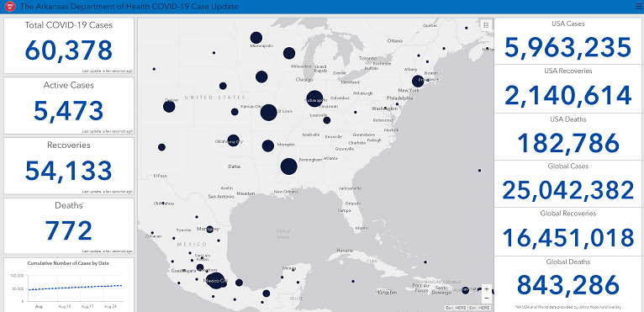Screen dimensions: 644x312
Task: Click the USA Recoveries value 2,140,614
Action: coord(568,95)
